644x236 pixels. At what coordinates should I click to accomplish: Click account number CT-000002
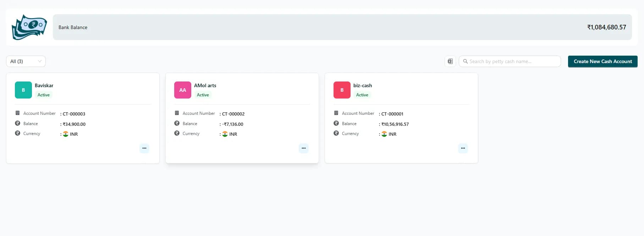point(233,114)
